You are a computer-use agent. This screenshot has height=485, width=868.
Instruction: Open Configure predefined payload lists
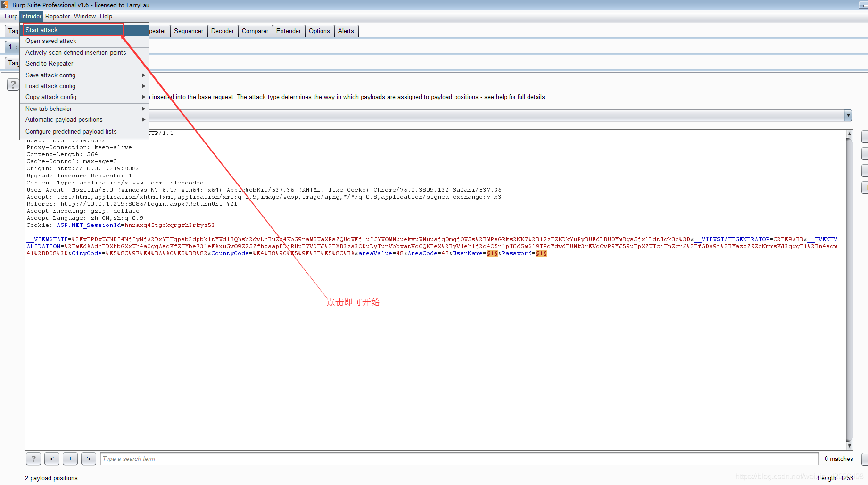click(x=84, y=131)
